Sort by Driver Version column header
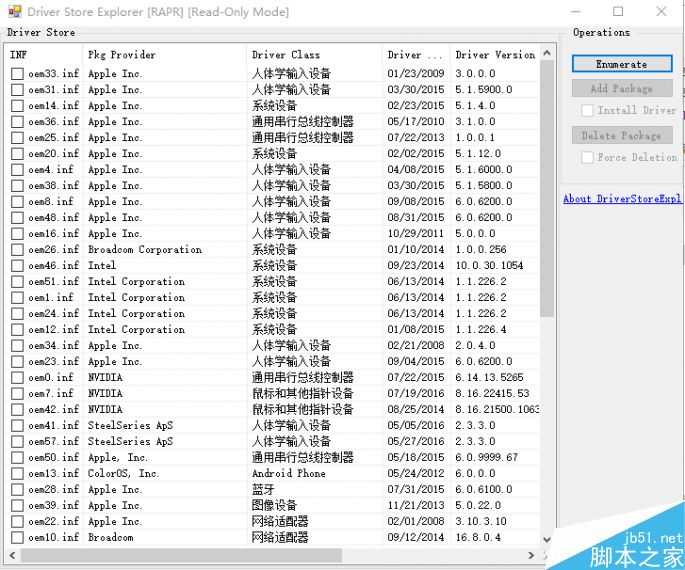The image size is (685, 570). tap(494, 55)
